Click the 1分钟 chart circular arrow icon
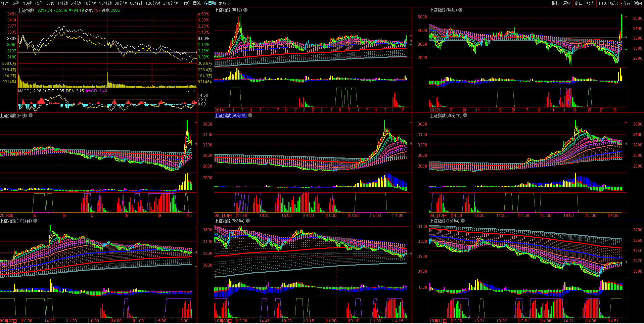Image resolution: width=644 pixels, height=324 pixels. pos(463,221)
